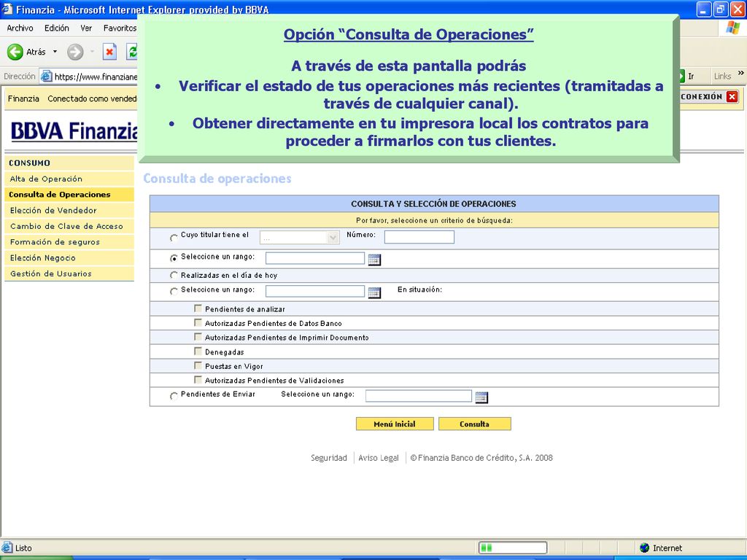Go back with the Atrás arrow

click(x=15, y=52)
